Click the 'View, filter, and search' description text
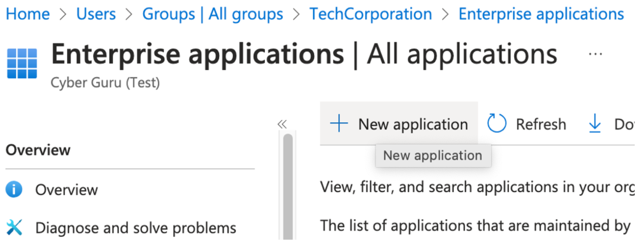644x244 pixels. [x=478, y=187]
